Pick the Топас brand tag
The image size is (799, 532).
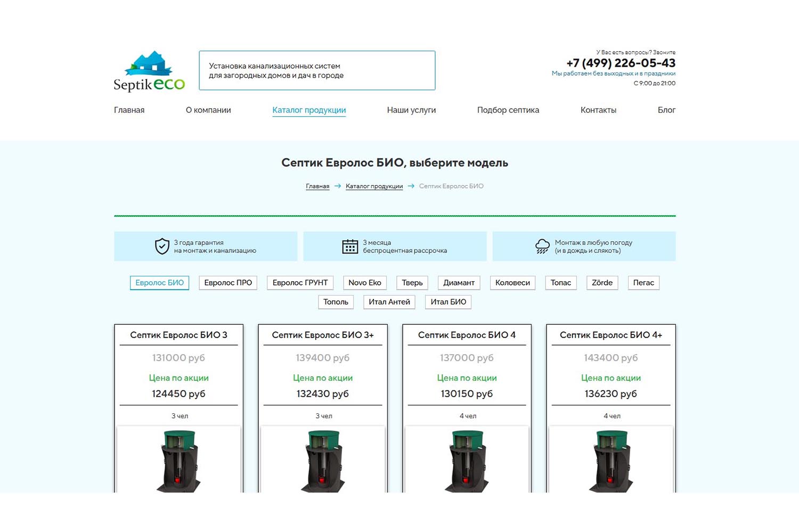[561, 283]
